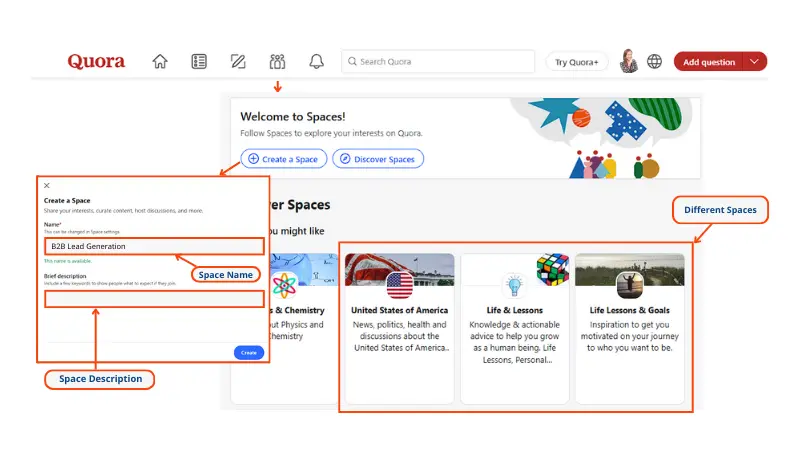Click the Add question button
The image size is (800, 450).
pyautogui.click(x=709, y=62)
